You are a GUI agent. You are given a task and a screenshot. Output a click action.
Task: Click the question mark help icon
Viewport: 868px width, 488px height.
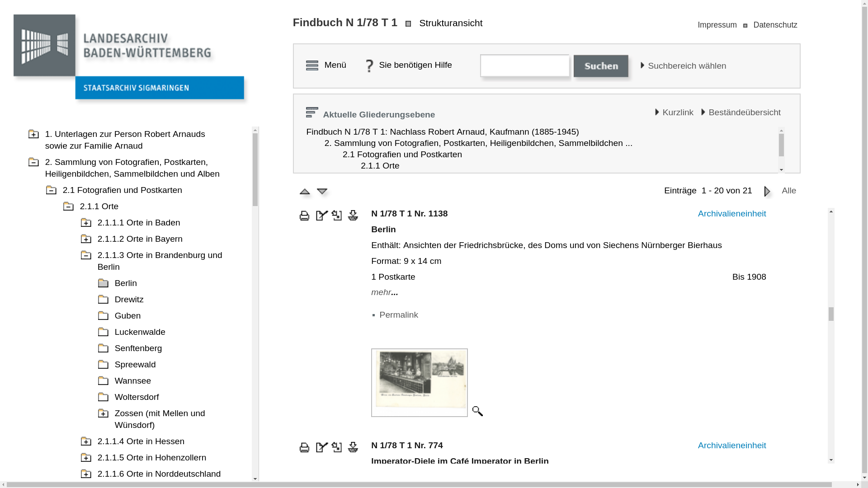click(x=369, y=66)
